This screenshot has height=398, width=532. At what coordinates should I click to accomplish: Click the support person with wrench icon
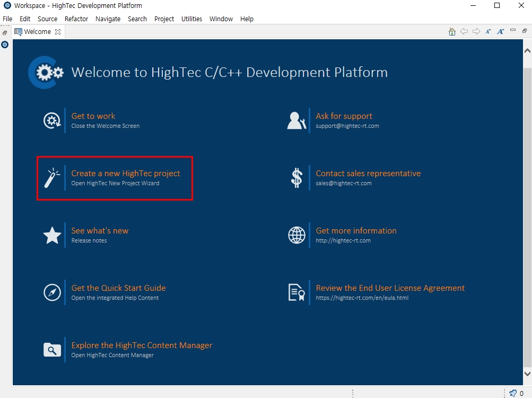[296, 120]
